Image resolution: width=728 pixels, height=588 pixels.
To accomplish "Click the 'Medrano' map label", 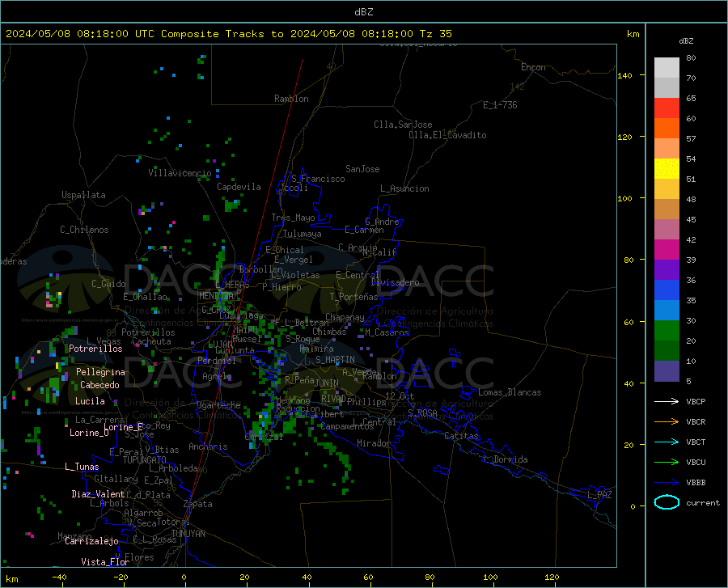I will click(x=293, y=400).
